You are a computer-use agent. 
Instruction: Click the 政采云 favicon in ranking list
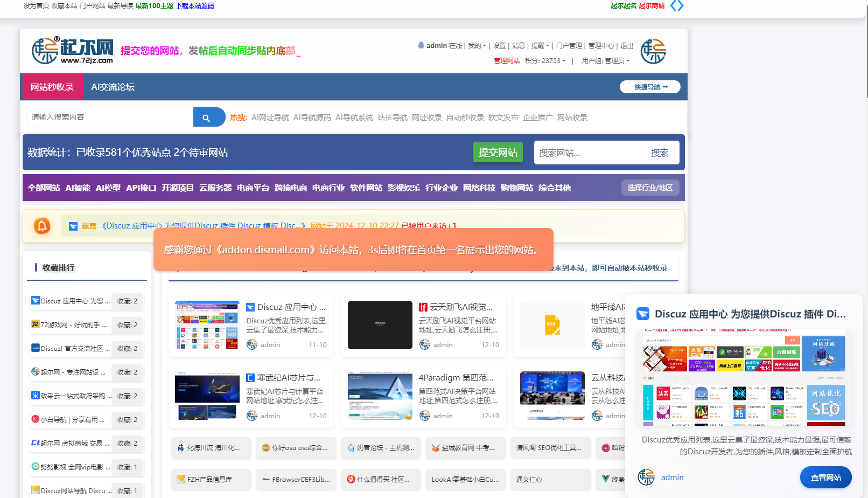tap(36, 395)
